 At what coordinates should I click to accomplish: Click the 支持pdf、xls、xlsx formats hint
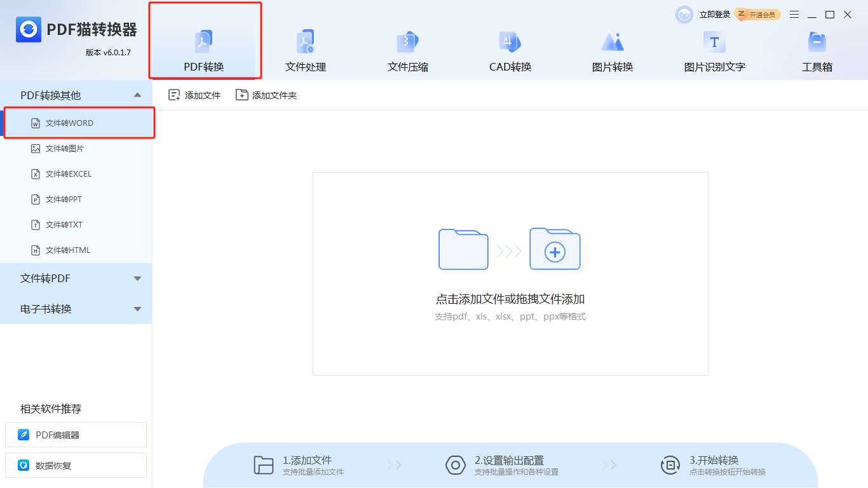[510, 316]
